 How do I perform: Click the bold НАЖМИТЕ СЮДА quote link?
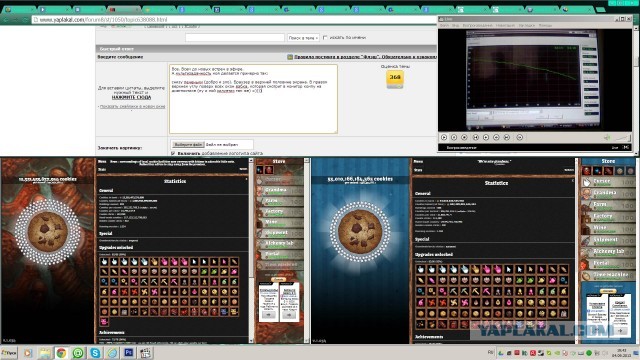tap(131, 98)
